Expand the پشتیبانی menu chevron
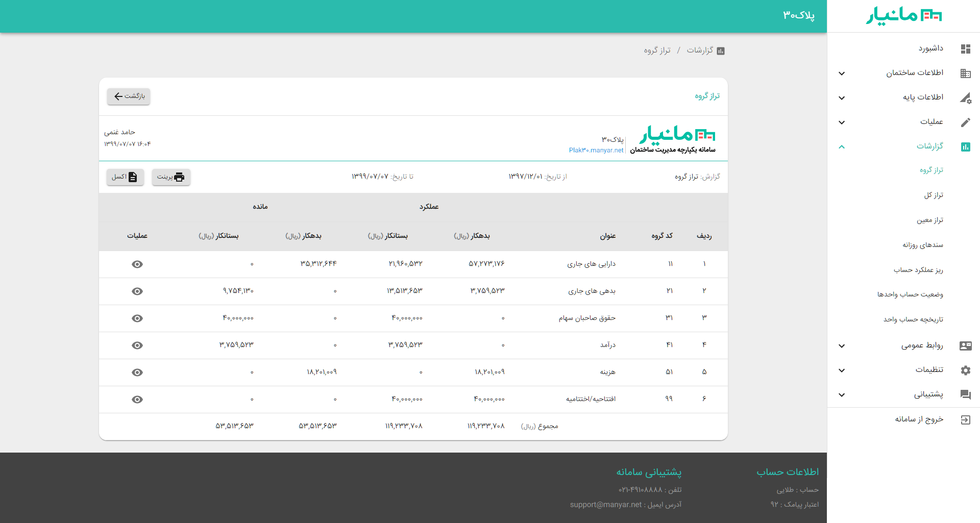Viewport: 980px width, 523px height. (x=842, y=395)
